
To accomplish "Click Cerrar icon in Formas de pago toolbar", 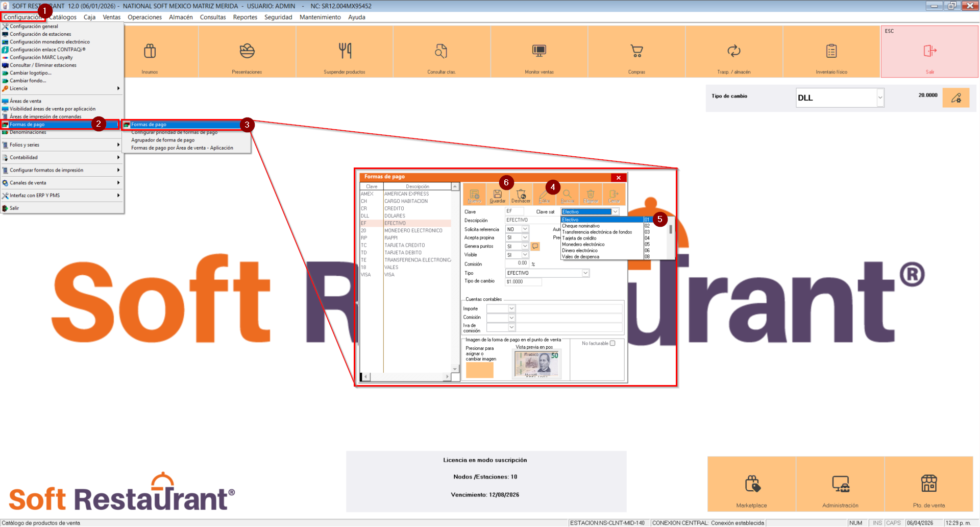I will 614,195.
